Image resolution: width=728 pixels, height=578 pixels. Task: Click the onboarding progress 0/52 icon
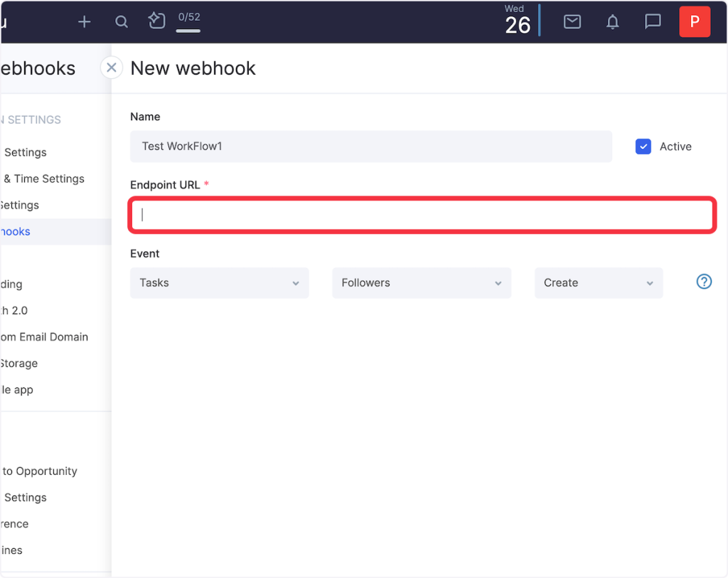pyautogui.click(x=157, y=21)
